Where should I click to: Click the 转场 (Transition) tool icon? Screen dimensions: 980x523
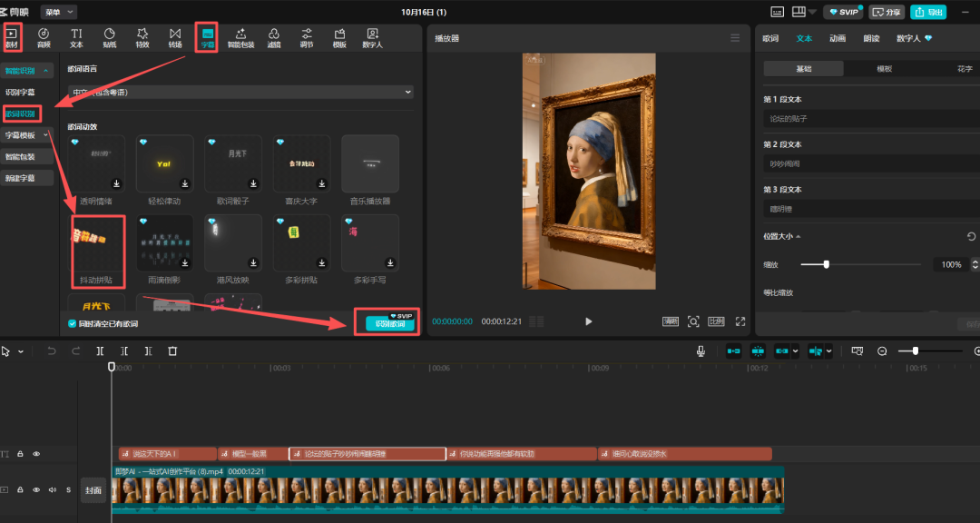pos(174,37)
